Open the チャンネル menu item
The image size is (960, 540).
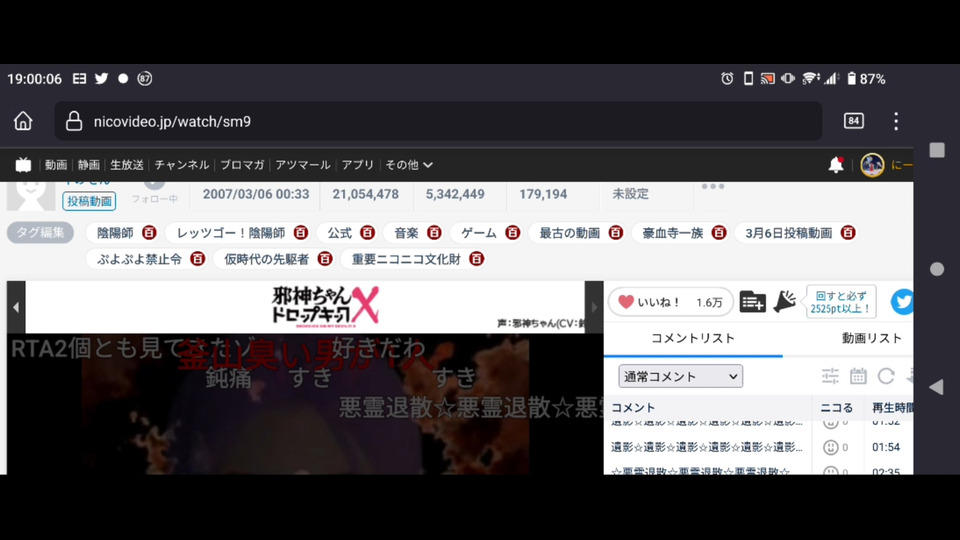click(x=182, y=165)
